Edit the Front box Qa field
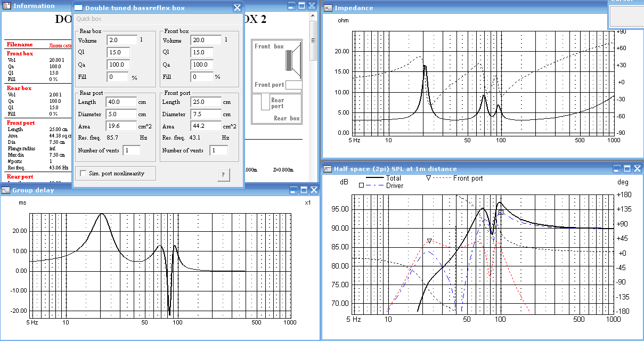 pyautogui.click(x=202, y=64)
